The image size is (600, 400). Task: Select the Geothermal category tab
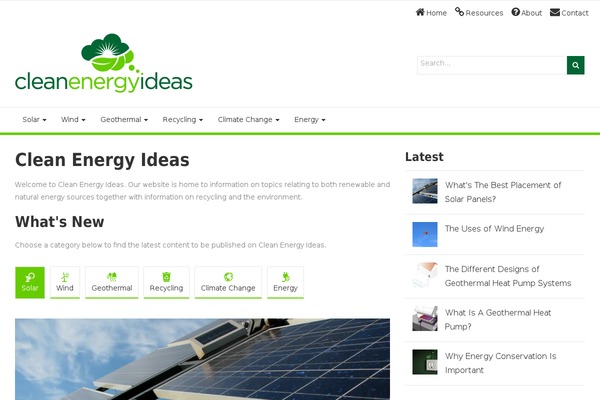(112, 282)
